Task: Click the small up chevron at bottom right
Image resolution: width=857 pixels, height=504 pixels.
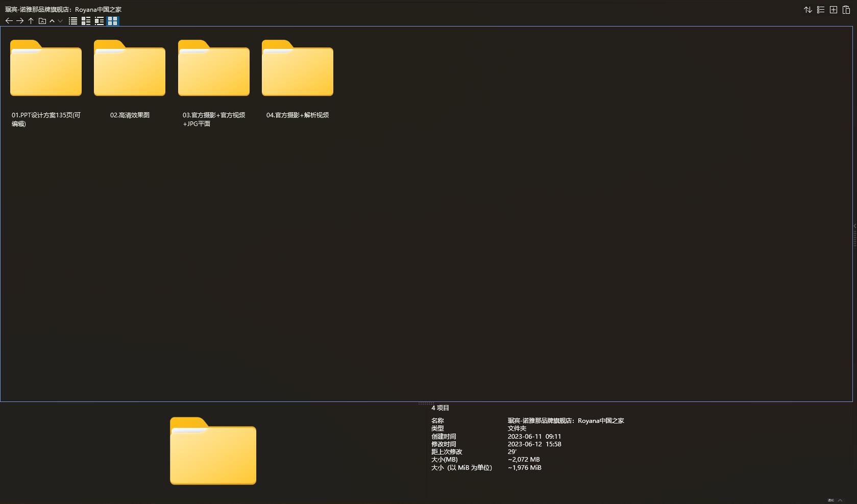Action: 840,500
